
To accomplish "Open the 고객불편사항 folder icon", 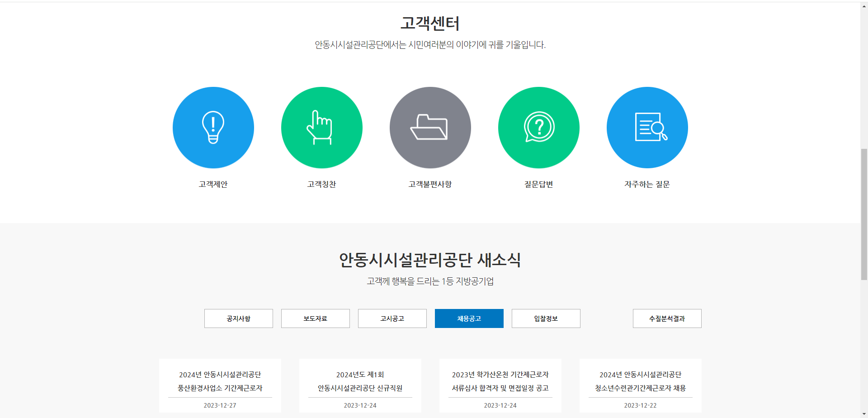I will click(430, 128).
